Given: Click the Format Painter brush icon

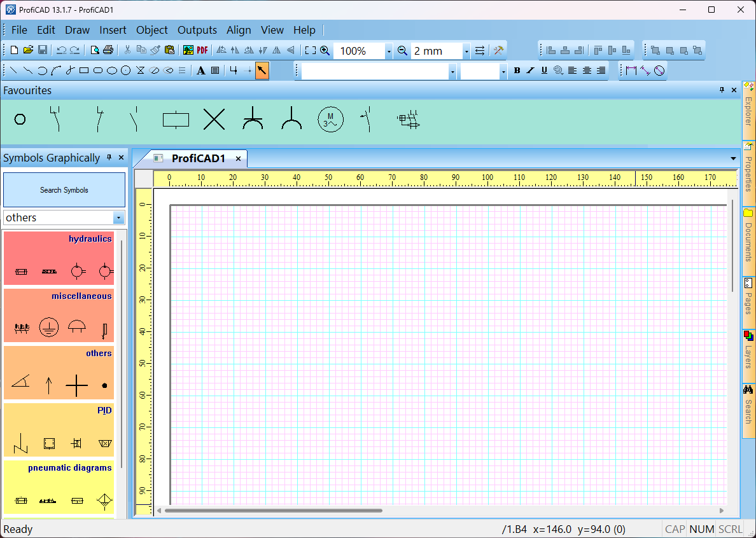Looking at the screenshot, I should pyautogui.click(x=155, y=50).
